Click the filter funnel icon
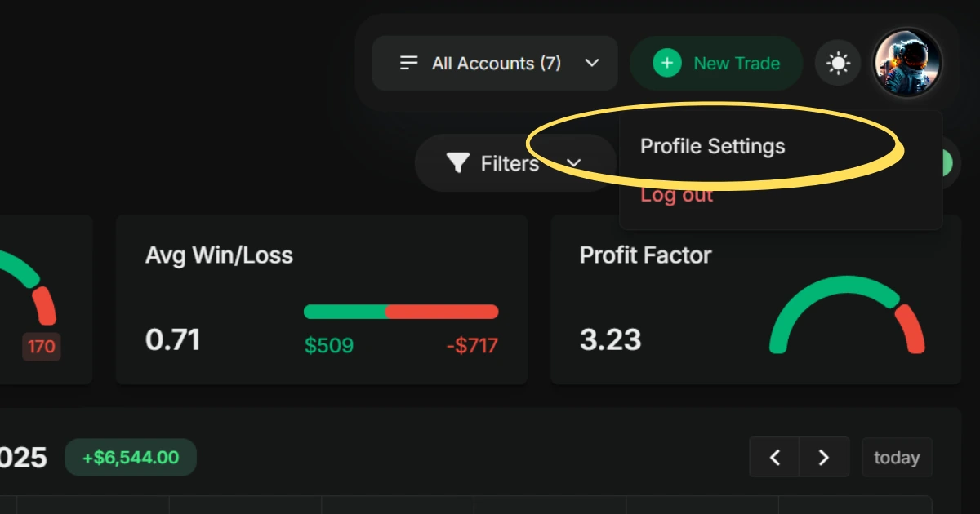 [x=460, y=162]
